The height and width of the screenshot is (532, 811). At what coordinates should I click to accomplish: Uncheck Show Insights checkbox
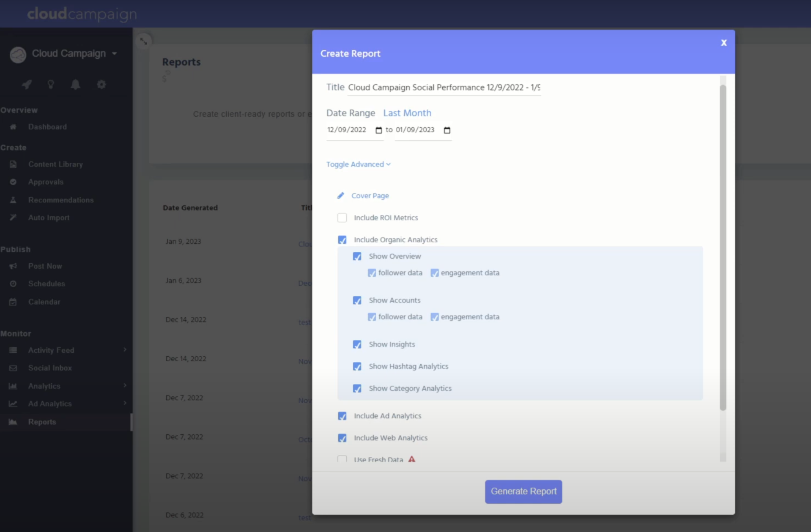(x=357, y=344)
